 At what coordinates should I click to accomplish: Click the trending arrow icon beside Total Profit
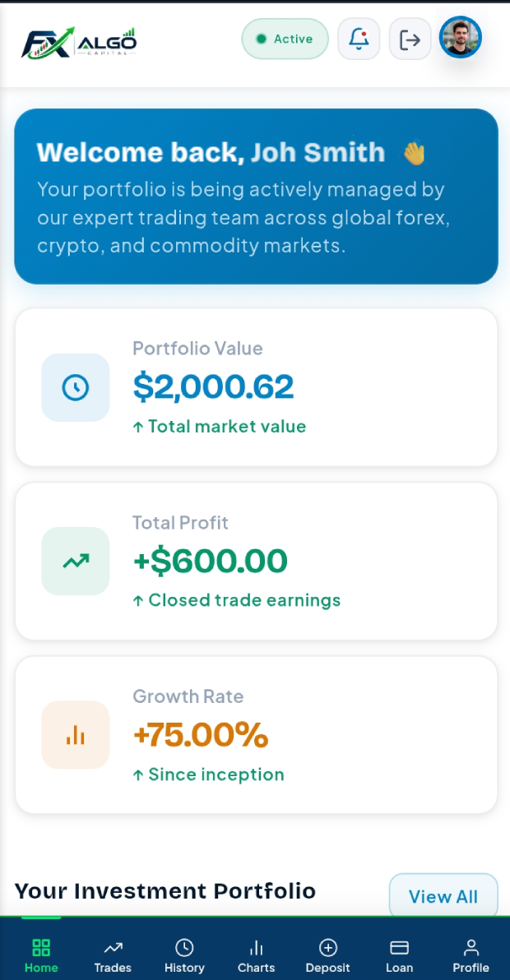76,562
